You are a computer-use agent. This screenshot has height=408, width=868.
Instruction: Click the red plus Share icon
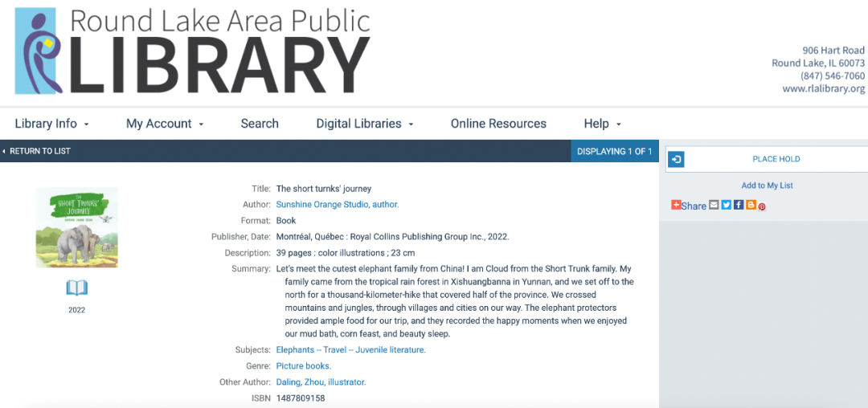(x=676, y=205)
